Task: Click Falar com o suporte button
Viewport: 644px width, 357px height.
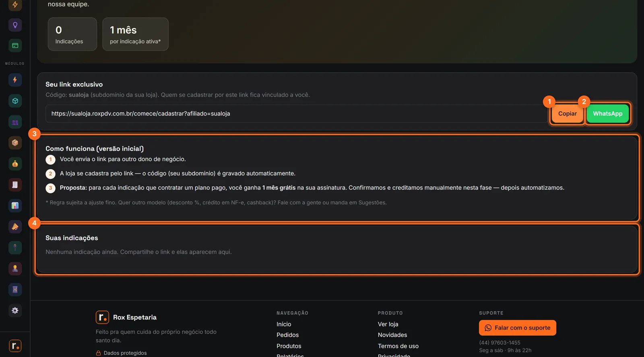Action: pos(518,328)
